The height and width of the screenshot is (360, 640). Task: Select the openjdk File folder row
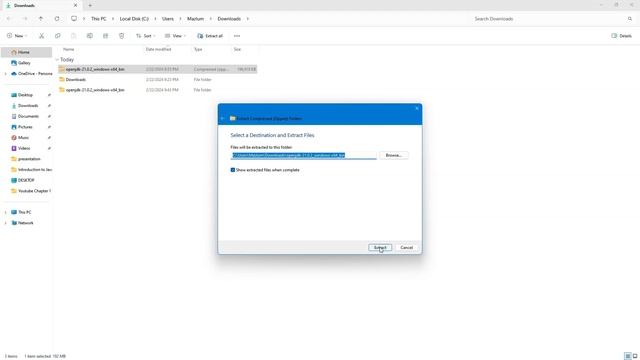(157, 90)
